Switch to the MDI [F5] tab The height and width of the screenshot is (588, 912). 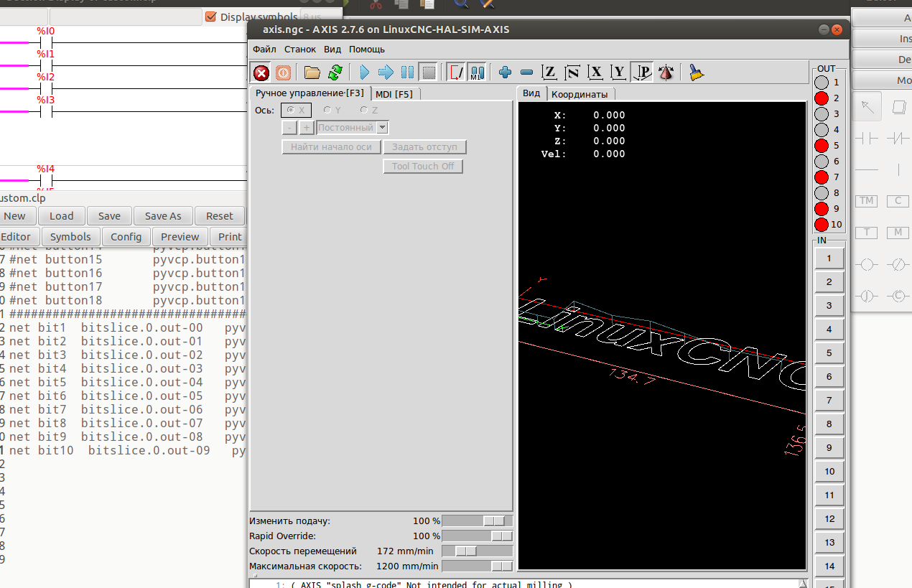394,94
